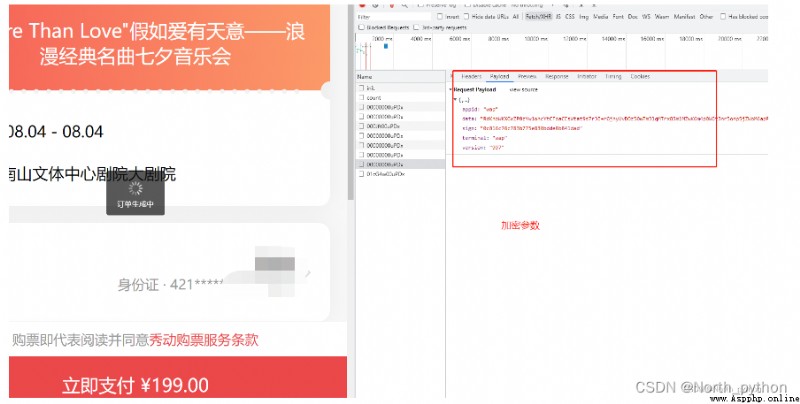
Task: Filter requests by Font type
Action: pos(618,17)
